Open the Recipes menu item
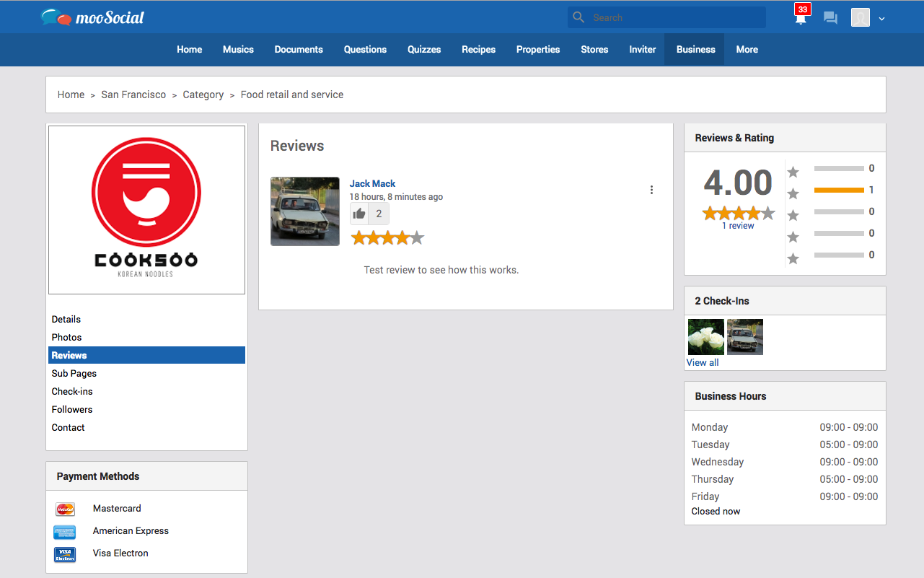Viewport: 924px width, 578px height. pyautogui.click(x=478, y=49)
